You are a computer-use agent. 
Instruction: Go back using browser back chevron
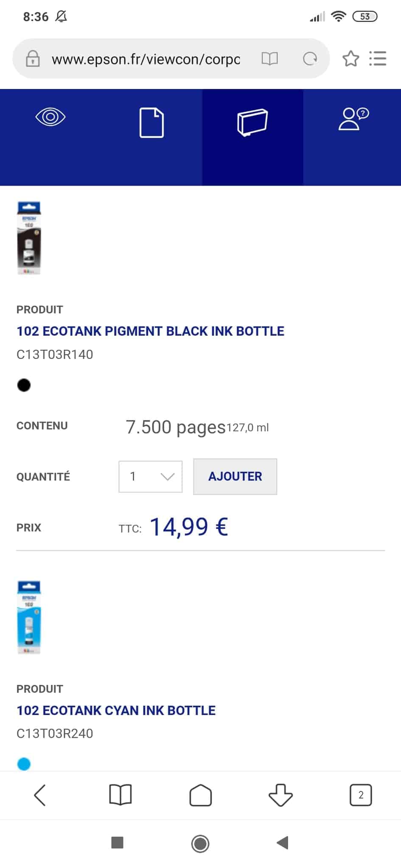[40, 795]
